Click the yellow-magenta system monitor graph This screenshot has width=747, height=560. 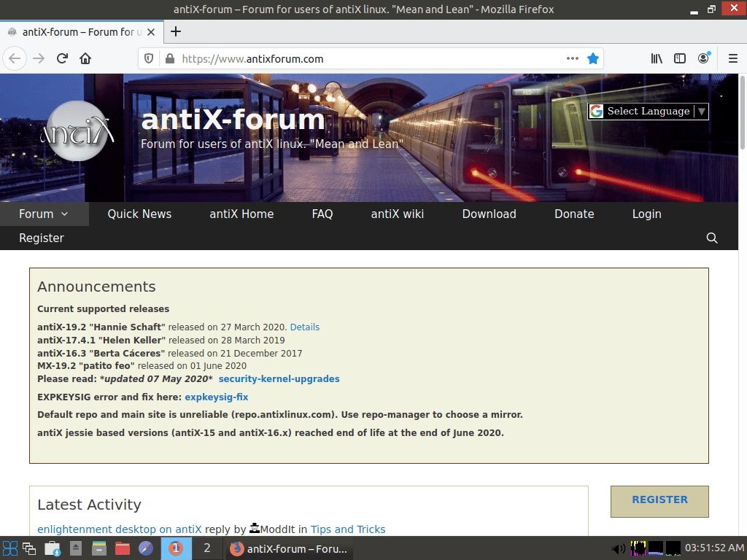638,548
